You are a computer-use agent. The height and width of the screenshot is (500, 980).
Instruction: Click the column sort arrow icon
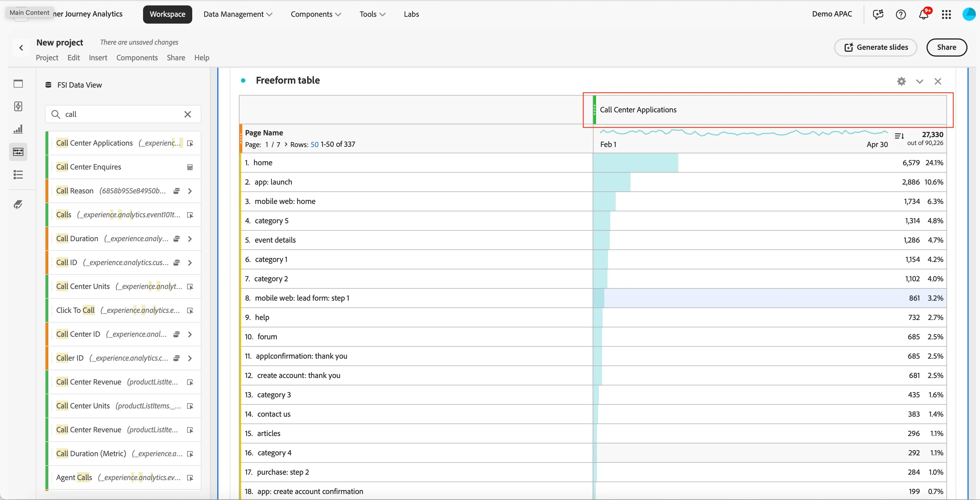click(x=899, y=136)
